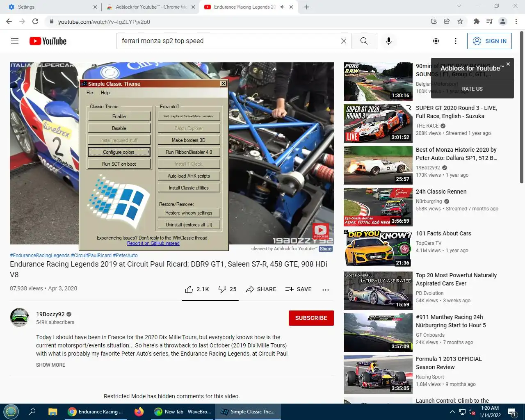
Task: Open the media control icon in Chrome toolbar
Action: [x=489, y=22]
